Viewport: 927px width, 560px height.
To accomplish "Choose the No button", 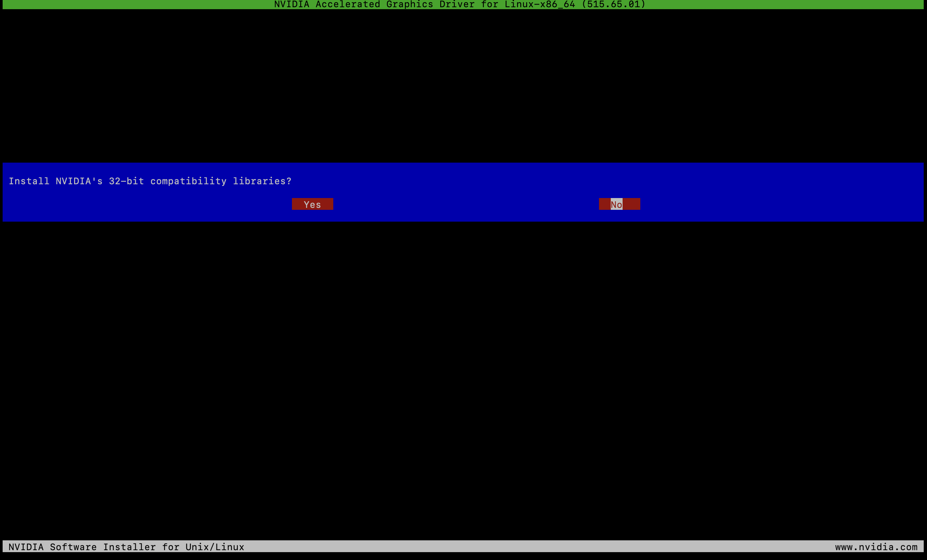I will pyautogui.click(x=619, y=204).
